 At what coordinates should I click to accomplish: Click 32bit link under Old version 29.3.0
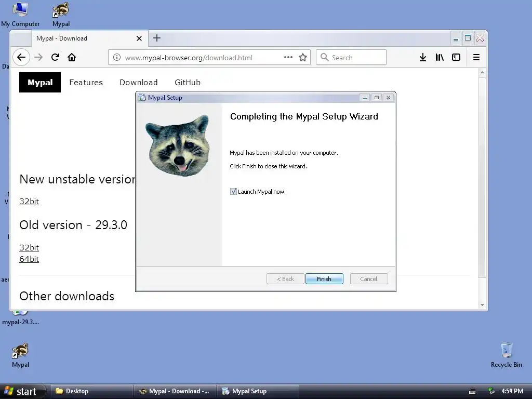[x=29, y=247]
